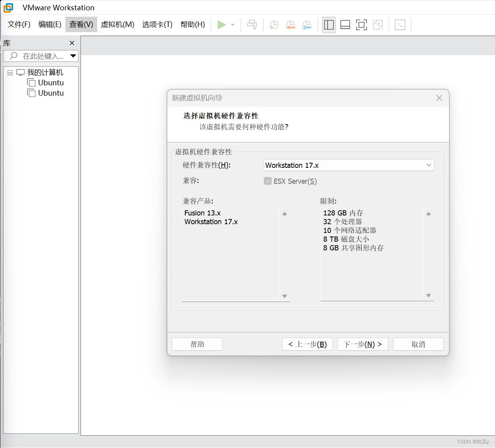
Task: Close the 库 library panel
Action: 72,43
